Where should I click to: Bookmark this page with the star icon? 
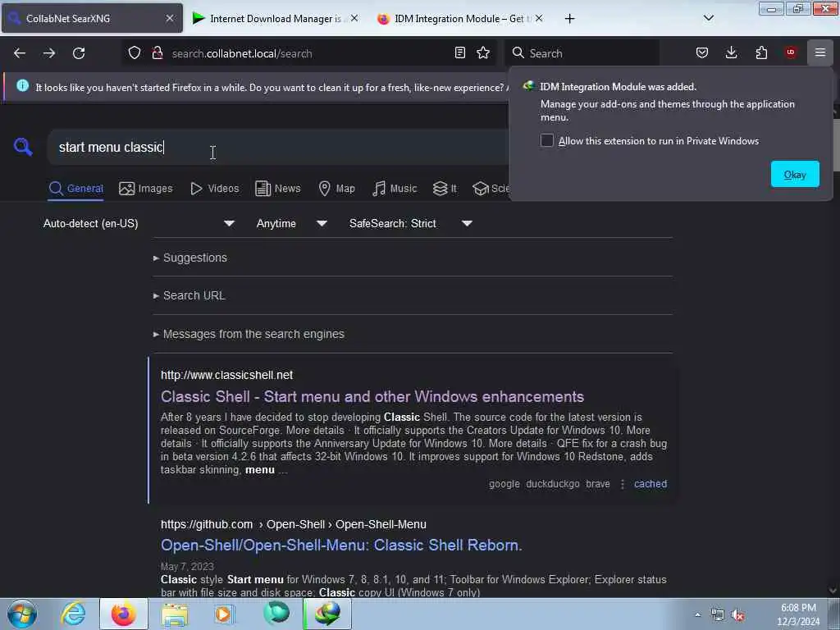point(483,52)
